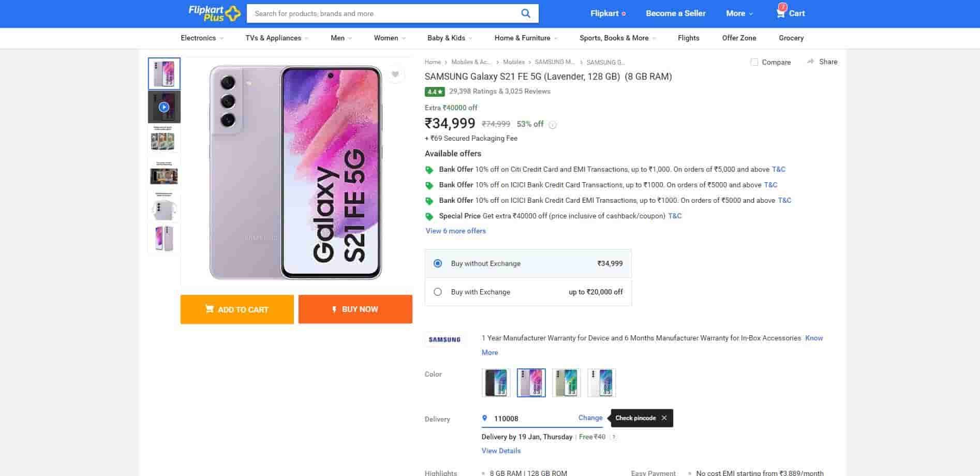Play the product video thumbnail
Viewport: 980px width, 476px height.
pyautogui.click(x=164, y=107)
